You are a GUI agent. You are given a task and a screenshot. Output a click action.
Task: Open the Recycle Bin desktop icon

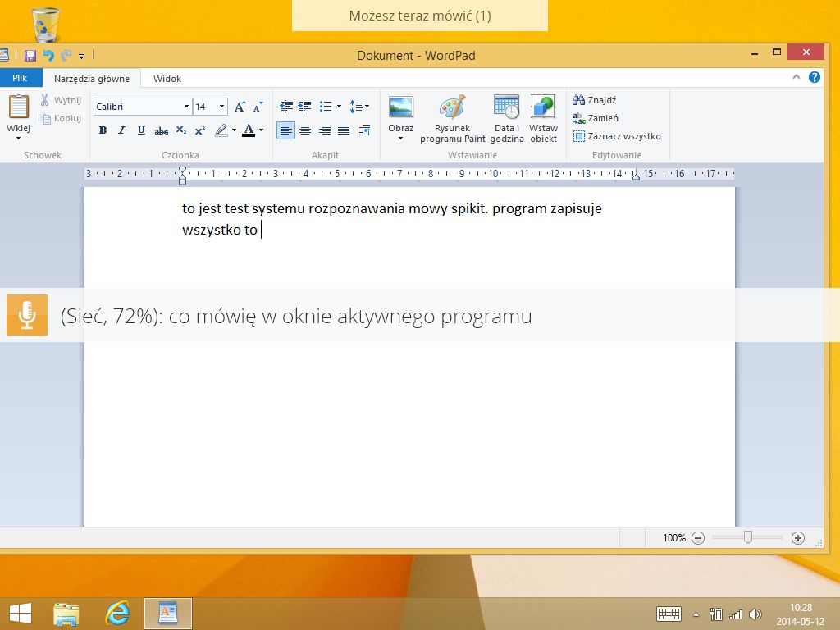coord(46,25)
